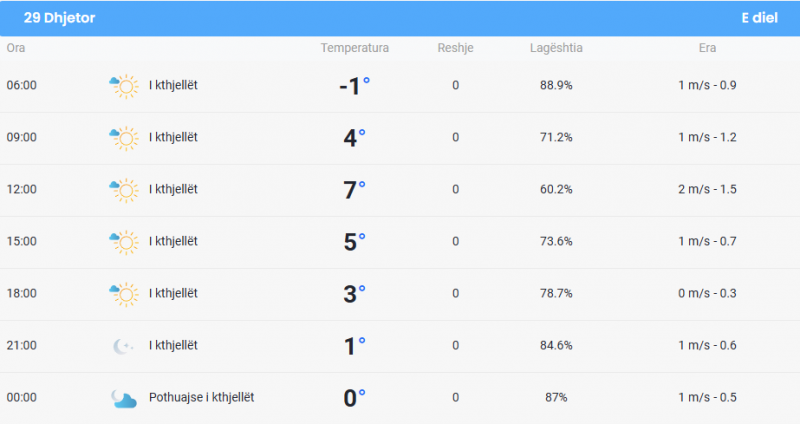Viewport: 800px width, 424px height.
Task: Click the cloudy moon icon at 00:00
Action: [x=123, y=399]
